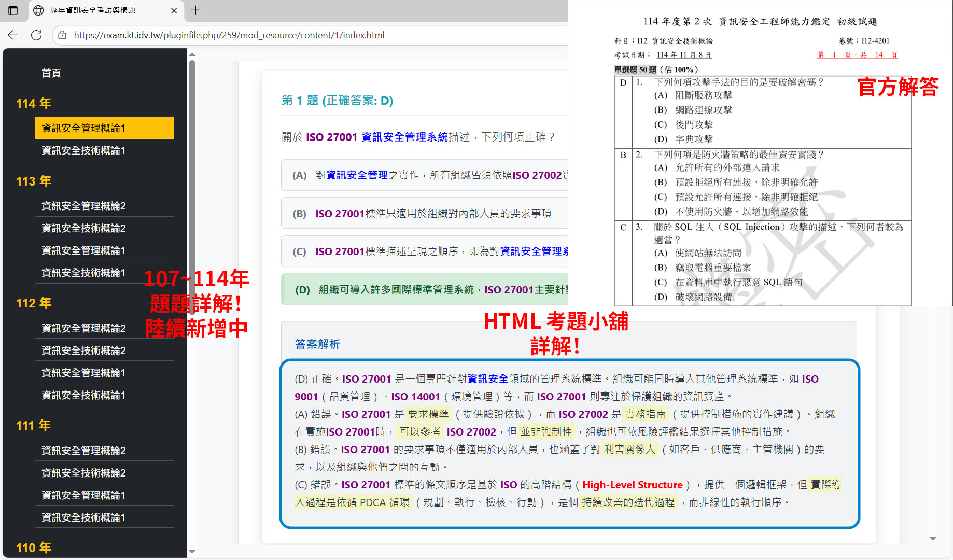Select 資訊安全技術概論1 under 114 年

pyautogui.click(x=83, y=150)
